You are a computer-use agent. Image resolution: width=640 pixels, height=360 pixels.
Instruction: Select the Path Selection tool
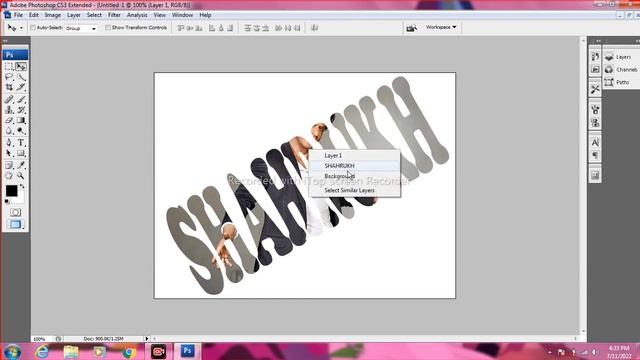coord(9,153)
